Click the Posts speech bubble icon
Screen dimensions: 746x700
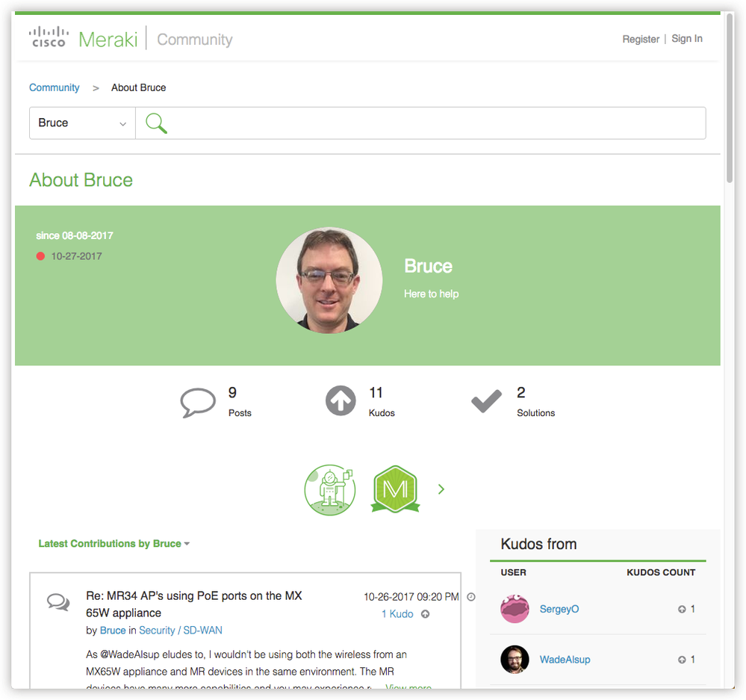(198, 402)
